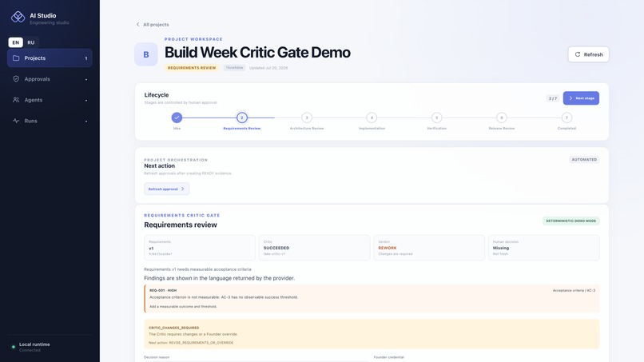Click the Acceptance criteria / AC-3 label

point(574,291)
